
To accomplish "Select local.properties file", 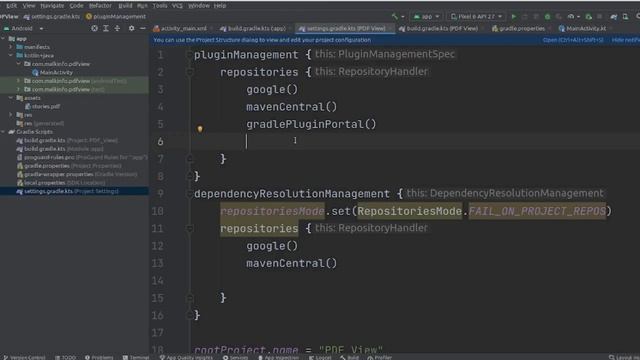I will [x=60, y=183].
